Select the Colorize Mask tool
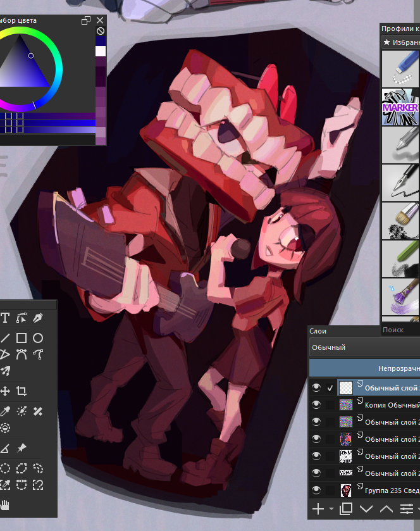This screenshot has height=531, width=420. pyautogui.click(x=22, y=411)
